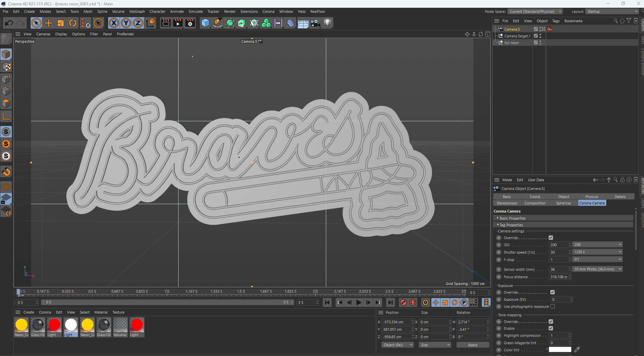Toggle Y axis lock

(x=126, y=23)
